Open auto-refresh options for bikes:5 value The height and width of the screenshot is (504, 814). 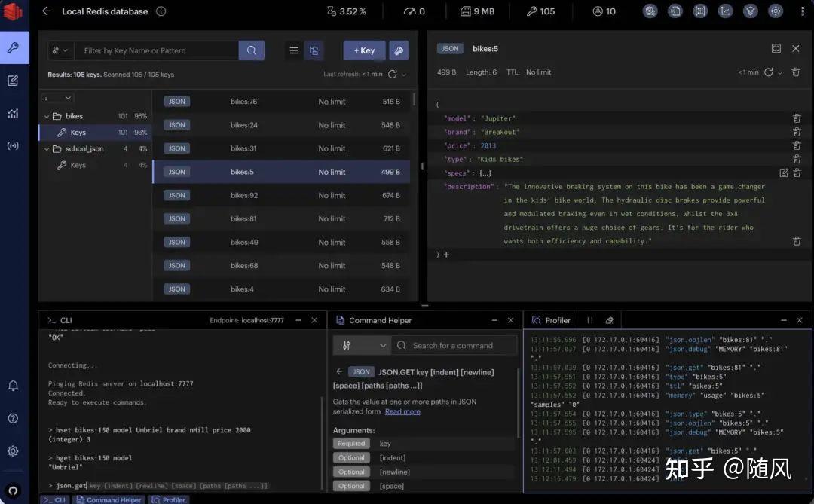(780, 72)
